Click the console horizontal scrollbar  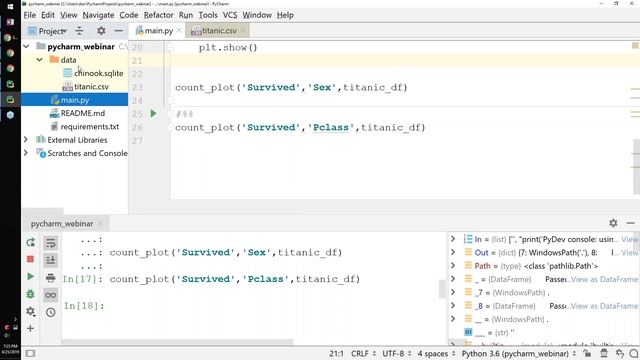coord(177,342)
